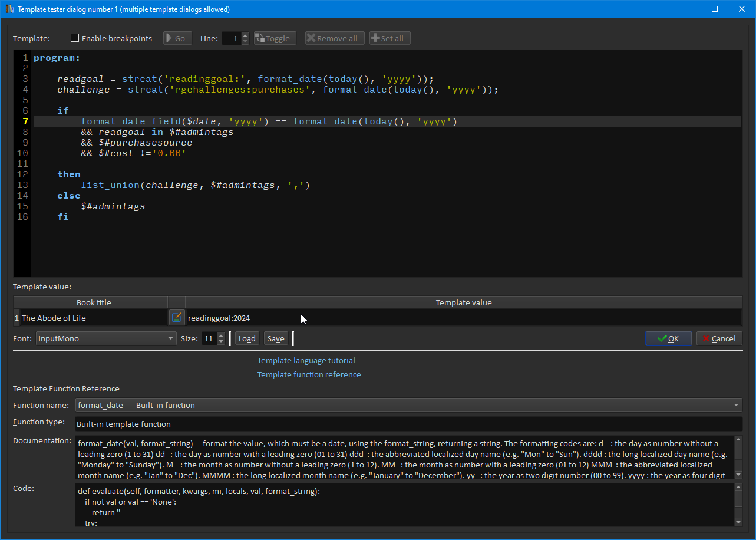Click the Load template button
756x540 pixels.
coord(247,338)
